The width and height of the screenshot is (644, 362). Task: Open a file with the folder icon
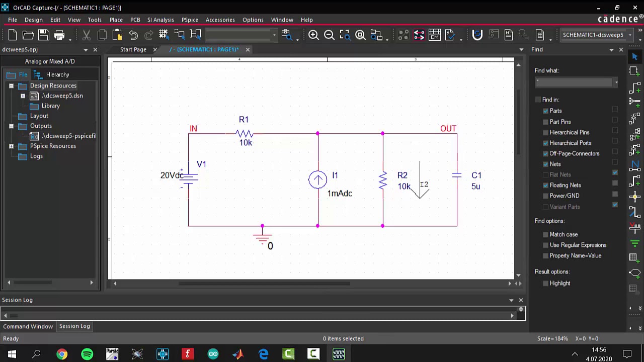28,35
